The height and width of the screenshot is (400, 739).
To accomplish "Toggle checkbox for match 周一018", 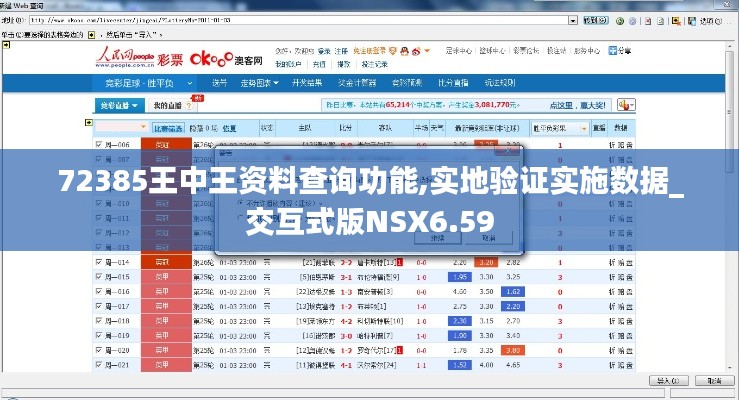I will point(99,320).
